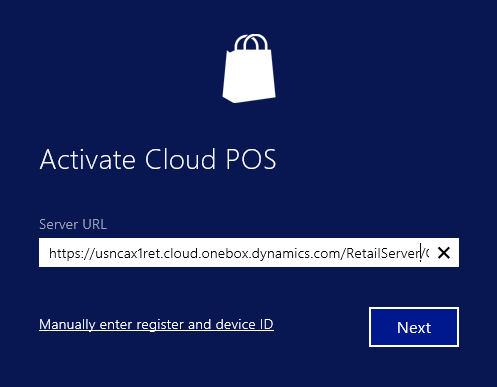
Task: Click the shopping bag logo
Action: [x=249, y=68]
